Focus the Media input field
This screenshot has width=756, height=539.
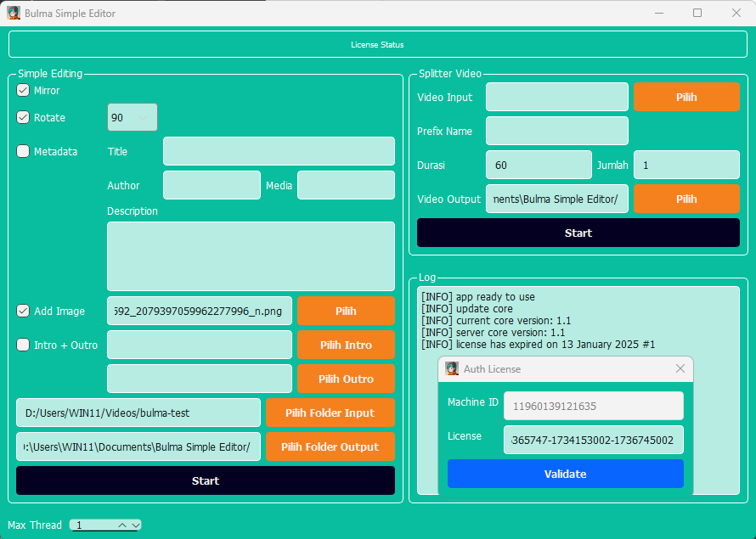coord(346,185)
